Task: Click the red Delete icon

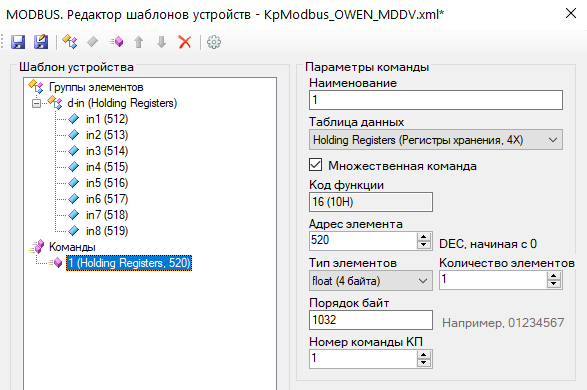Action: pos(185,42)
